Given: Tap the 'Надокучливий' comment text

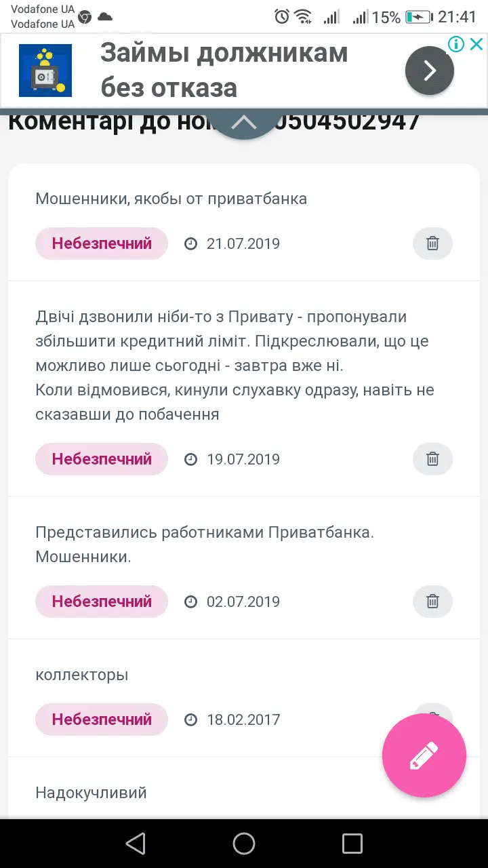Looking at the screenshot, I should coord(91,793).
